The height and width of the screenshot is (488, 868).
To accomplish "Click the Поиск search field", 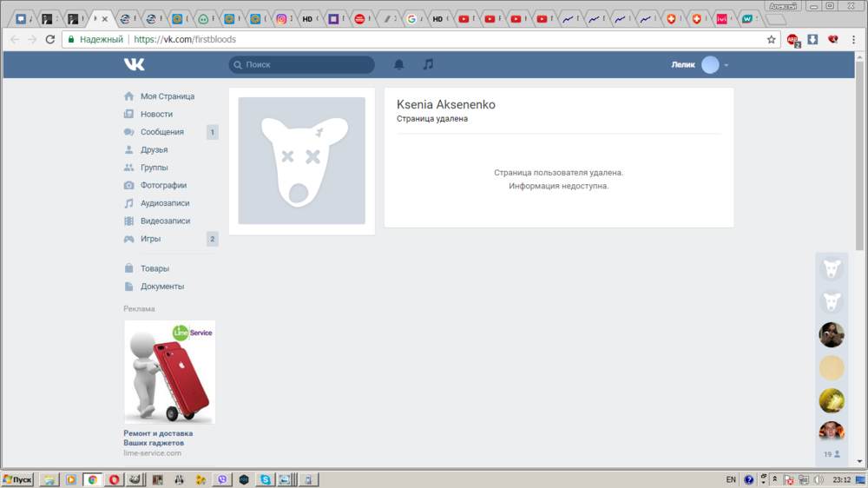I will tap(302, 64).
